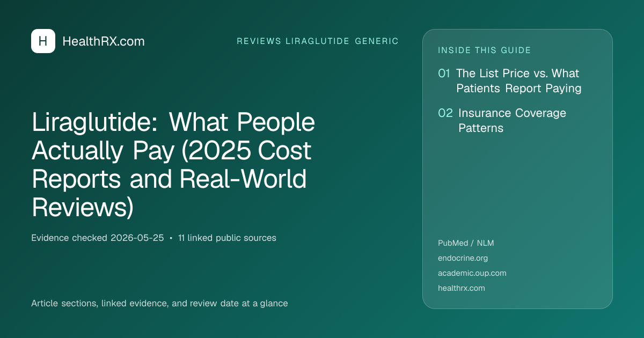The image size is (644, 338).
Task: Click the 01 section number
Action: (444, 74)
